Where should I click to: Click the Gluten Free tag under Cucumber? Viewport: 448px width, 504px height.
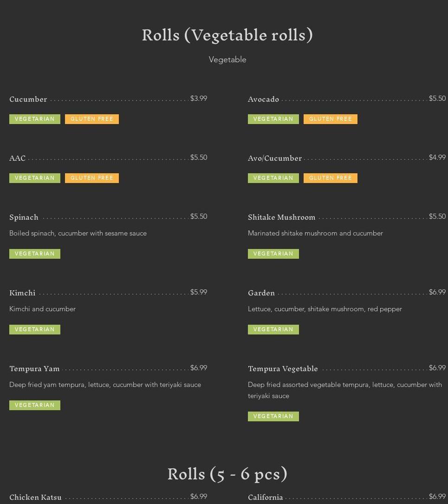[x=92, y=119]
